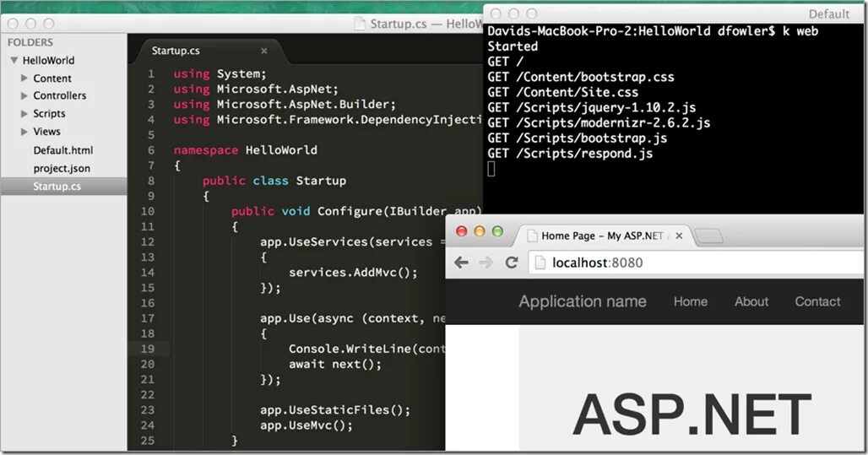Image resolution: width=868 pixels, height=455 pixels.
Task: Expand the Controllers folder arrow
Action: tap(24, 95)
